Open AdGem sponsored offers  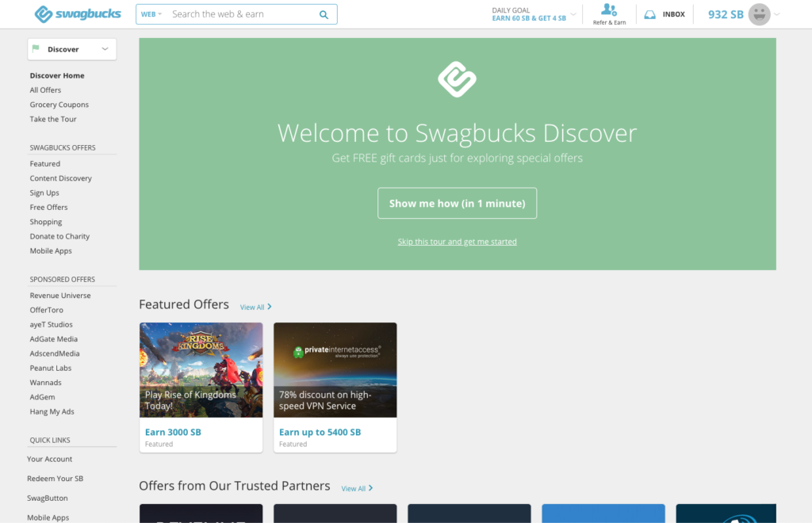(x=43, y=397)
